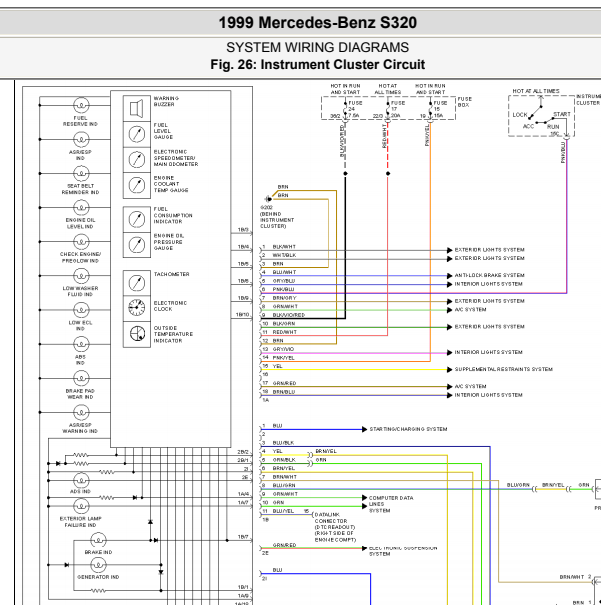Click the Engine Oil Level Ind lamp
Viewport: 601px width, 605px height.
81,208
